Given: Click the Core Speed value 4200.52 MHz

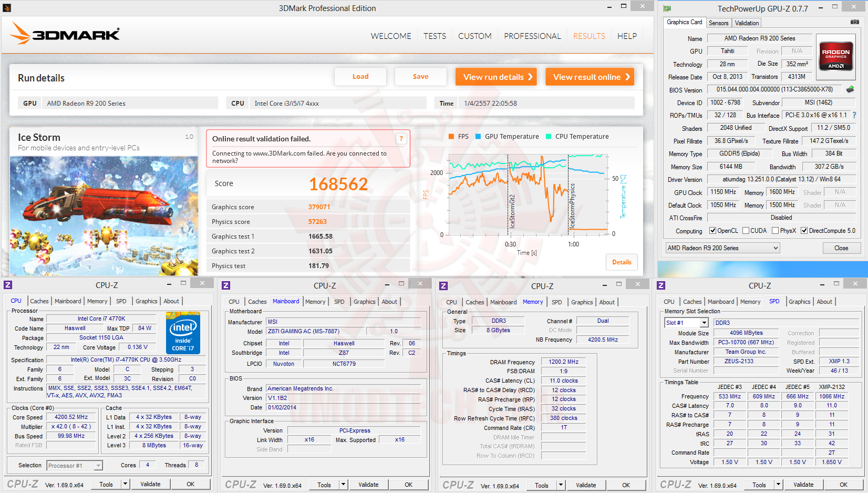Looking at the screenshot, I should pos(71,417).
